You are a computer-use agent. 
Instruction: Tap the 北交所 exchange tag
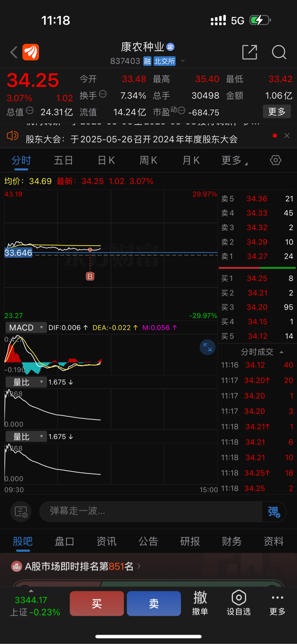click(165, 61)
